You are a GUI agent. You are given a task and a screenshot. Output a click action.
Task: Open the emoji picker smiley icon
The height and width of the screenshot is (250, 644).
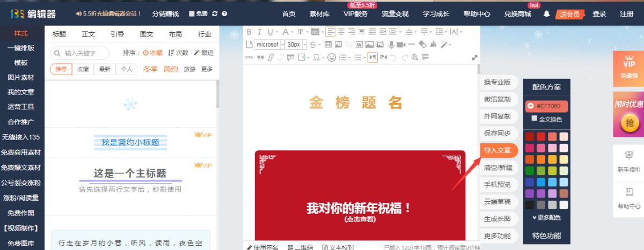(x=331, y=57)
